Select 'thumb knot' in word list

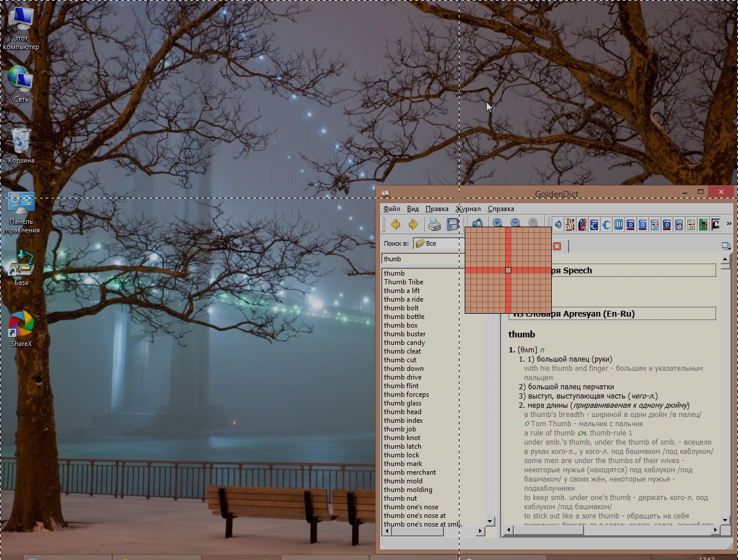(402, 438)
